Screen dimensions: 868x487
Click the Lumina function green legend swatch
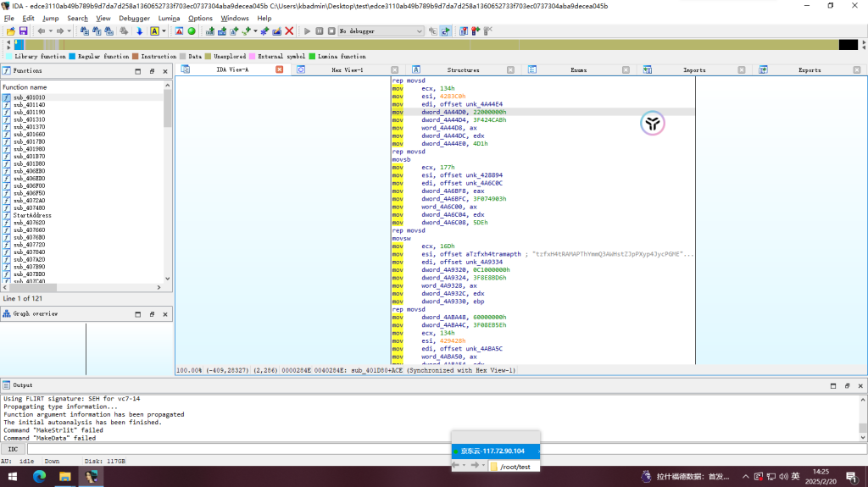coord(312,57)
